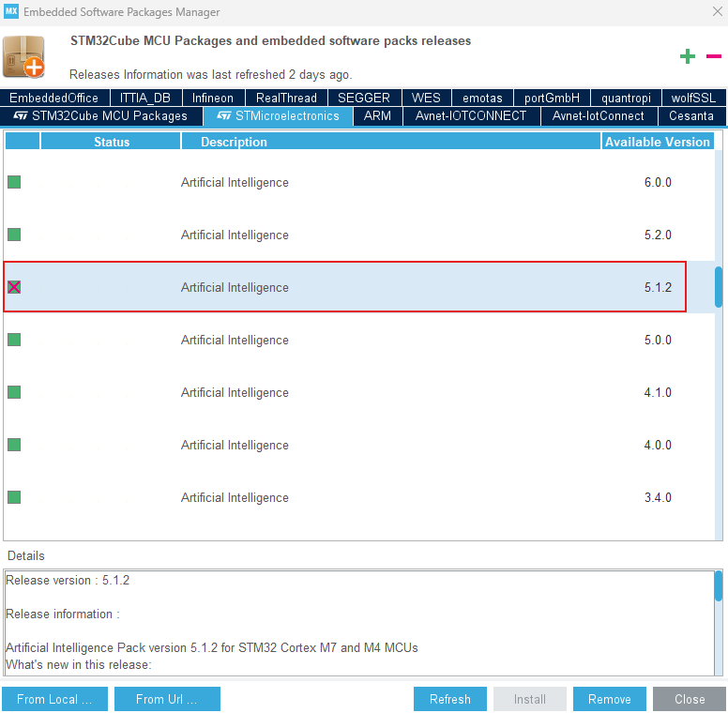Select the emotas tab

click(482, 98)
